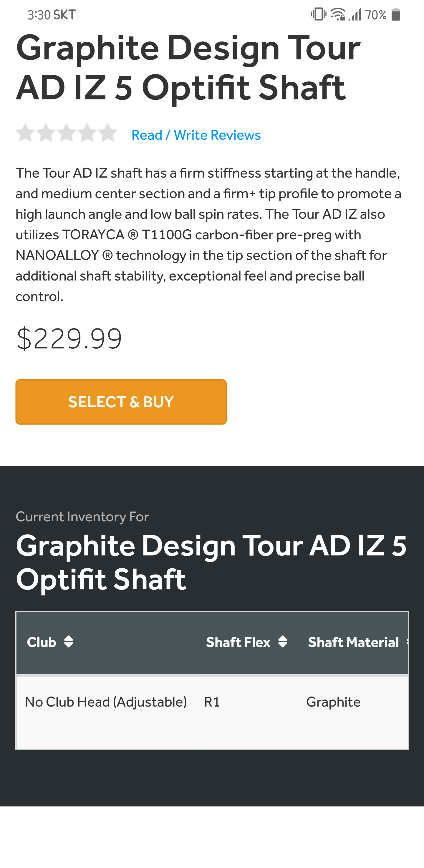Select the No Club Head (Adjustable) row
The image size is (424, 868).
106,702
